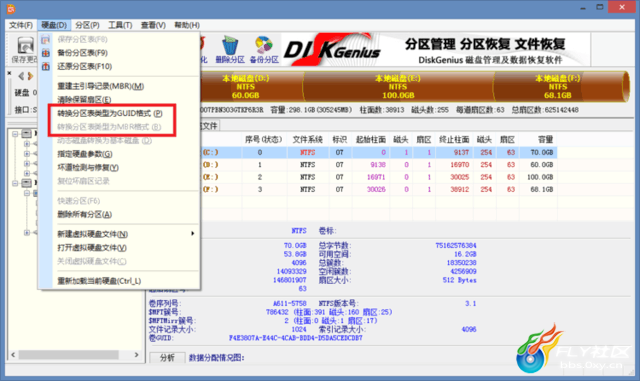640x381 pixels.
Task: Click the Delete Partition trash can icon
Action: (230, 45)
